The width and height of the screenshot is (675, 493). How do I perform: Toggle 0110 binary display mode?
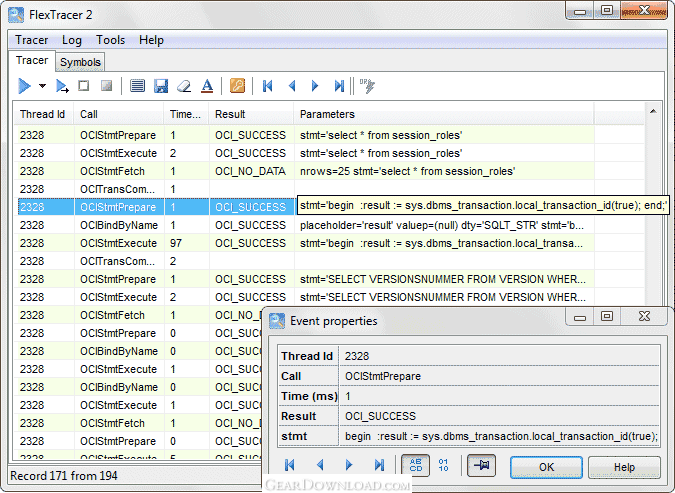pyautogui.click(x=443, y=465)
